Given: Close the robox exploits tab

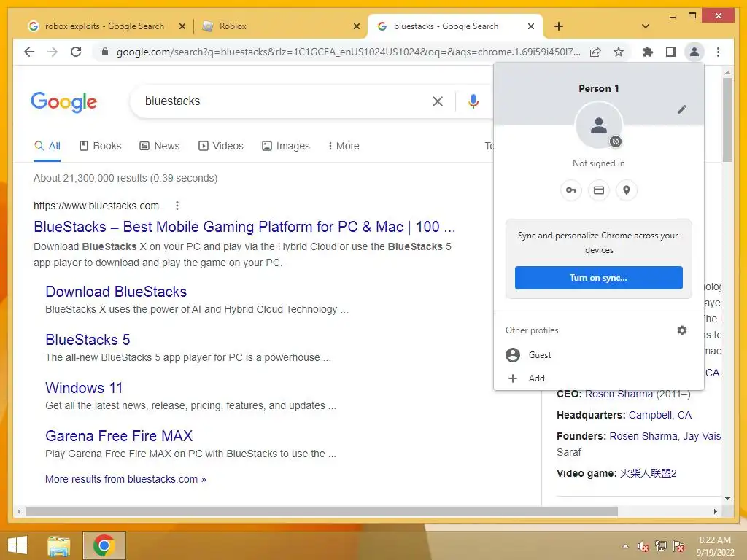Looking at the screenshot, I should coord(182,27).
